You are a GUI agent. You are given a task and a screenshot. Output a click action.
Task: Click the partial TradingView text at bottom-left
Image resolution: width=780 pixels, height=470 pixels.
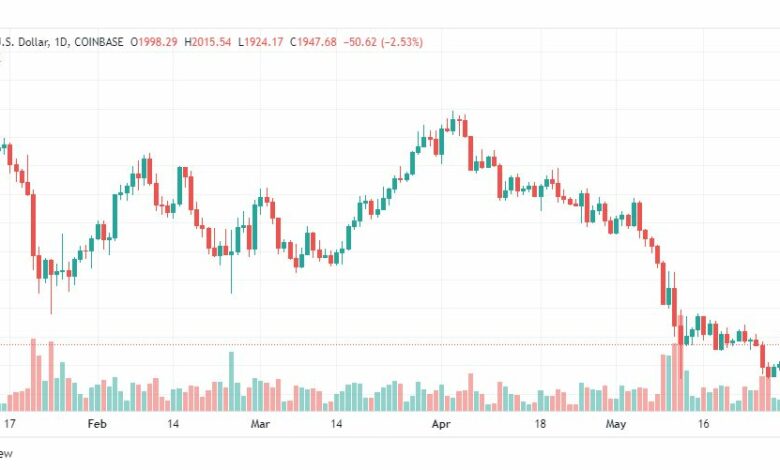6,454
